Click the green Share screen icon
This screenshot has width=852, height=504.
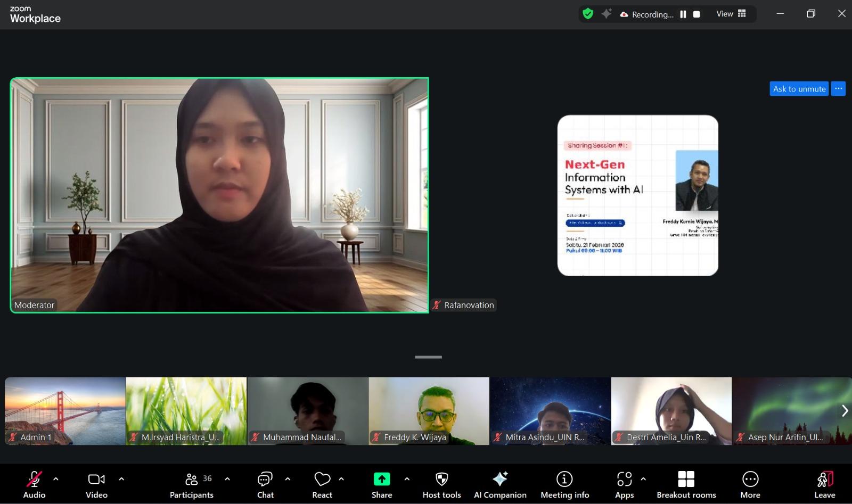coord(382,480)
